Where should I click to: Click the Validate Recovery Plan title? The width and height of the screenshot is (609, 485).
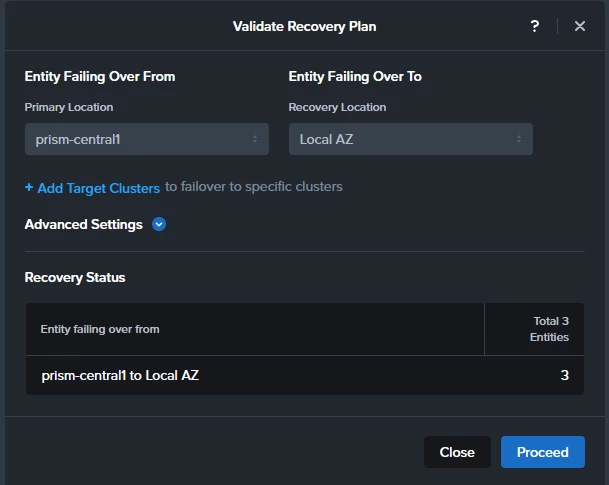[x=304, y=26]
